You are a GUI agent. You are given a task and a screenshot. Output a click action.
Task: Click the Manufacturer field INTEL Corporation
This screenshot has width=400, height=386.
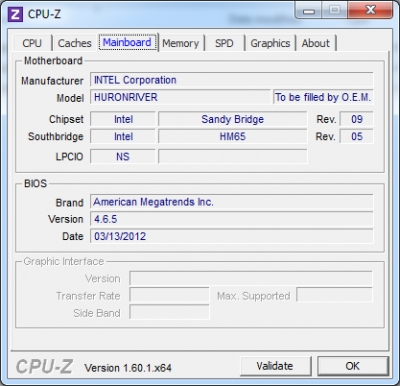(x=231, y=80)
